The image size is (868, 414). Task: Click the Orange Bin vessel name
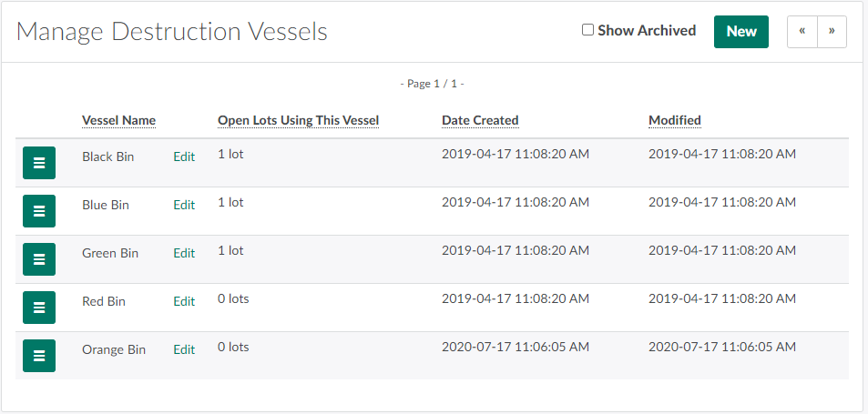point(114,349)
